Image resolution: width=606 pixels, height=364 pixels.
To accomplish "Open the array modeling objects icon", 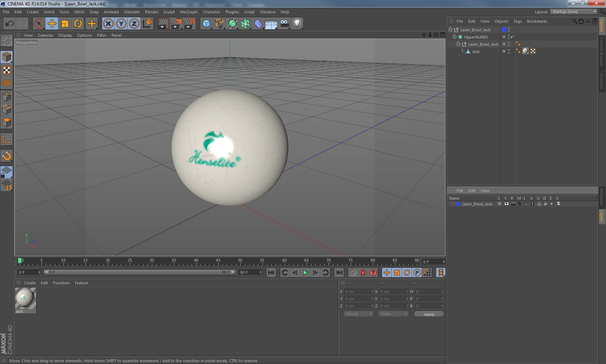I will pyautogui.click(x=245, y=24).
